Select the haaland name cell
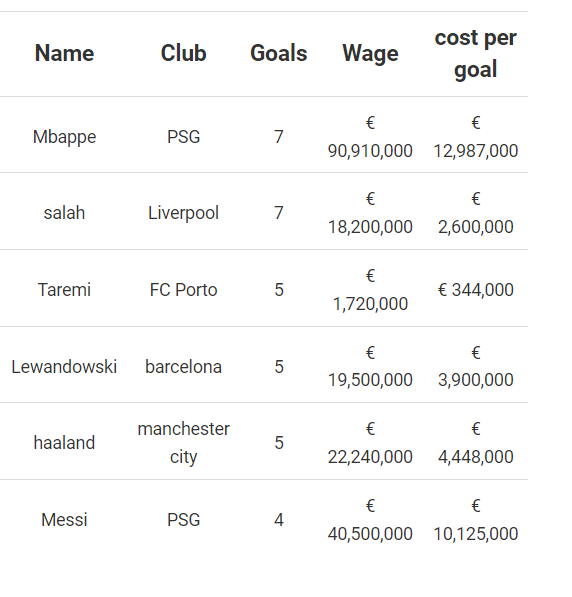Image resolution: width=572 pixels, height=597 pixels. [64, 443]
